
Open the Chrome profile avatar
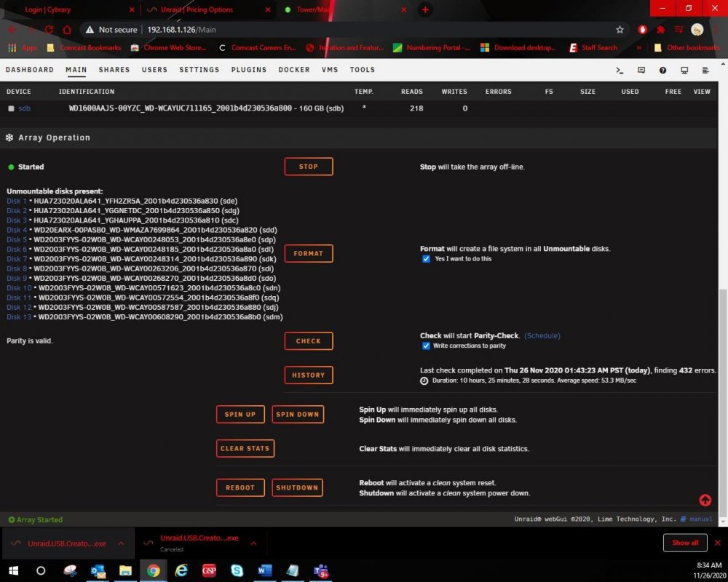697,30
